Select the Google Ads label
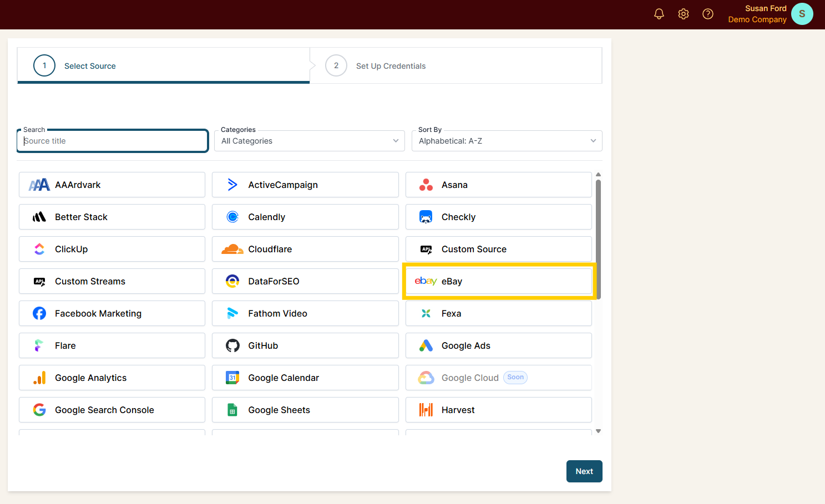The height and width of the screenshot is (504, 825). coord(466,345)
